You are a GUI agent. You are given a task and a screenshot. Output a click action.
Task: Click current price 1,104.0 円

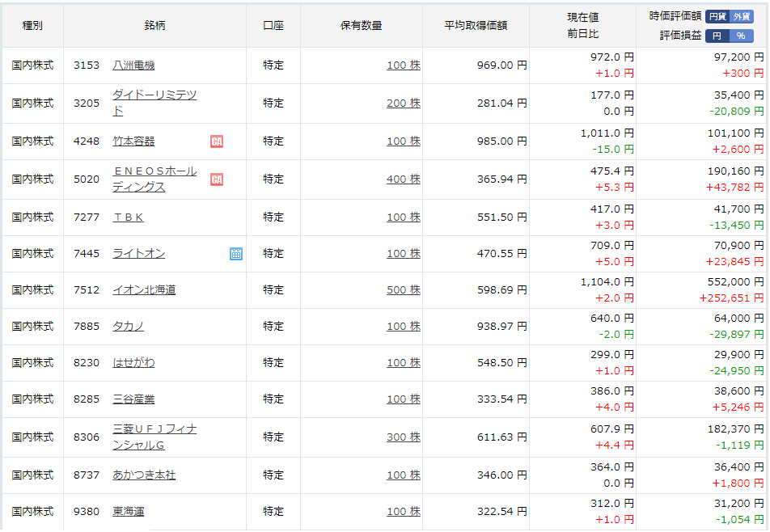click(x=607, y=281)
